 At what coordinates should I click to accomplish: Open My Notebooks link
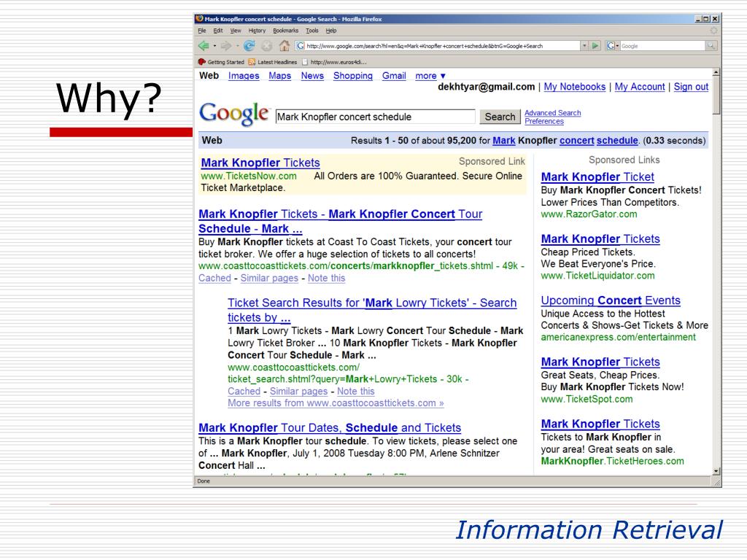tap(575, 87)
